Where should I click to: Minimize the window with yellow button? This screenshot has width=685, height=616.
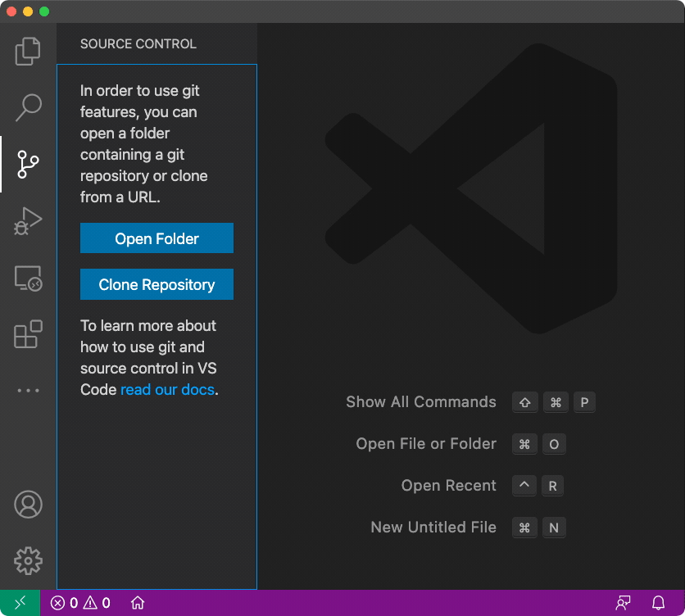point(28,11)
